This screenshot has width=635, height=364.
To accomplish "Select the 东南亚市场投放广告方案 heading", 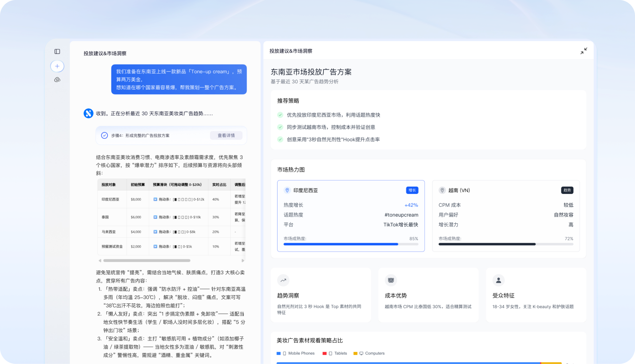I will click(x=311, y=72).
